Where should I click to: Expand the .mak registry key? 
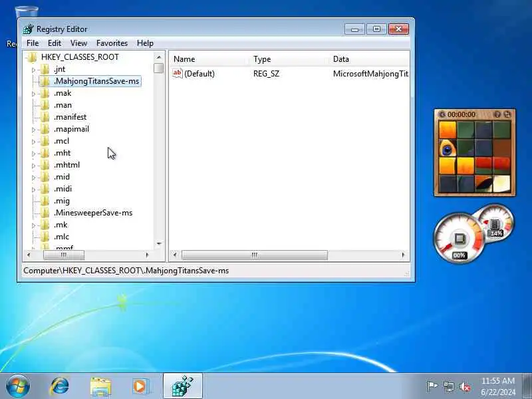click(x=33, y=94)
